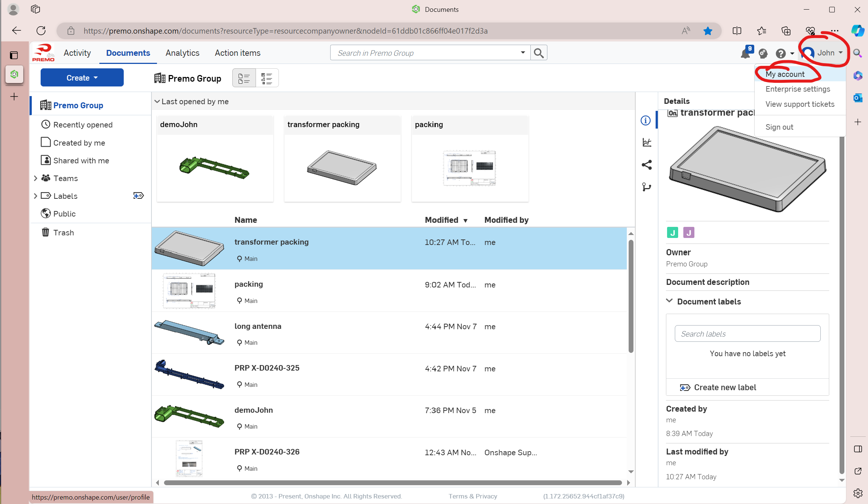
Task: Open the Create dropdown button
Action: (x=82, y=78)
